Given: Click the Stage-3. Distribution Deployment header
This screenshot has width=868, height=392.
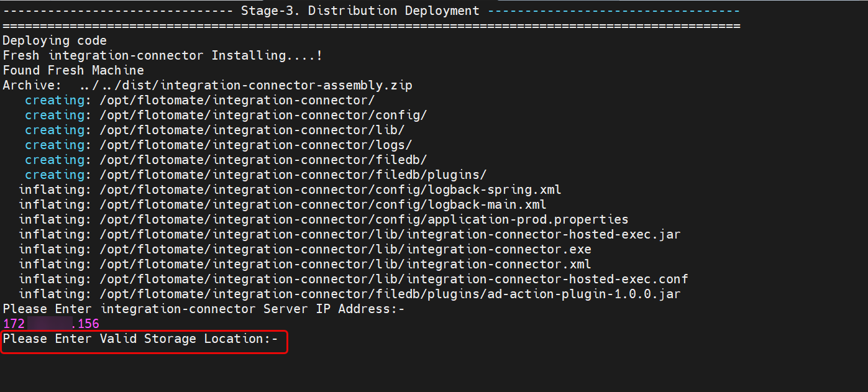Looking at the screenshot, I should point(360,11).
